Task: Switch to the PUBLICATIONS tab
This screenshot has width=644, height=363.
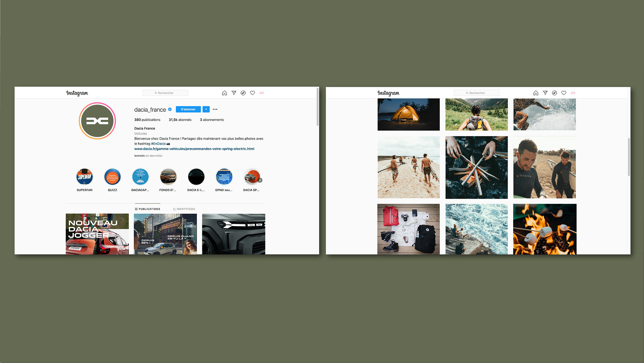Action: tap(148, 209)
